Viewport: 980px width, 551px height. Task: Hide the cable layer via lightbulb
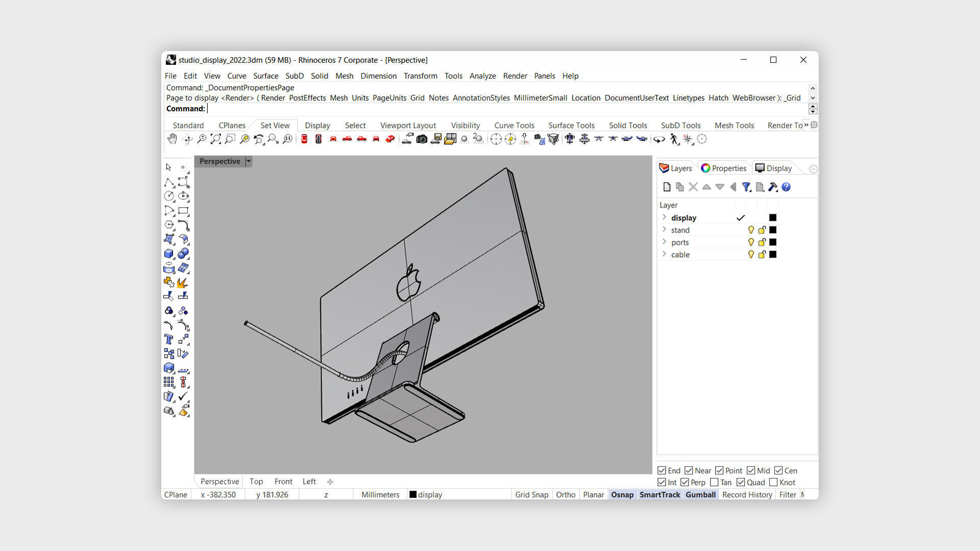[751, 255]
